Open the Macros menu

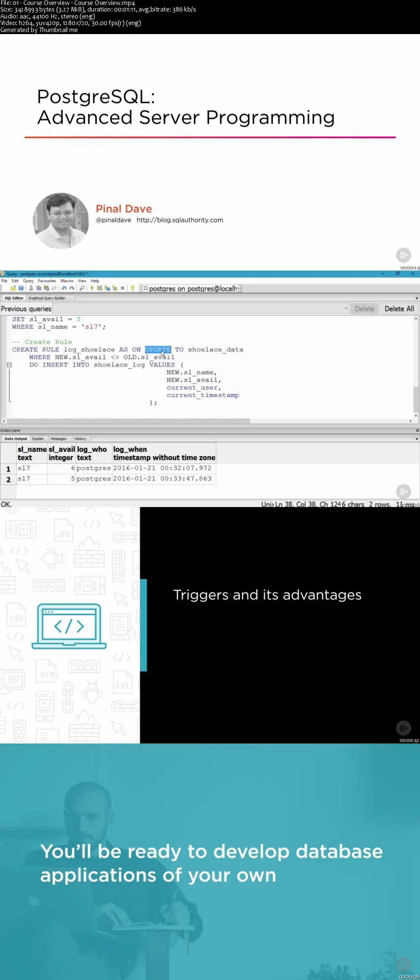tap(67, 281)
